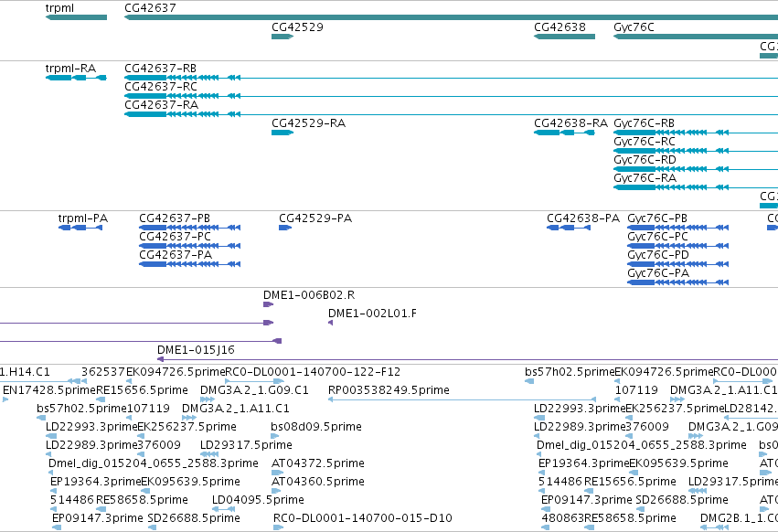This screenshot has height=532, width=778.
Task: Select transcript CG42637-RB
Action: (x=160, y=69)
